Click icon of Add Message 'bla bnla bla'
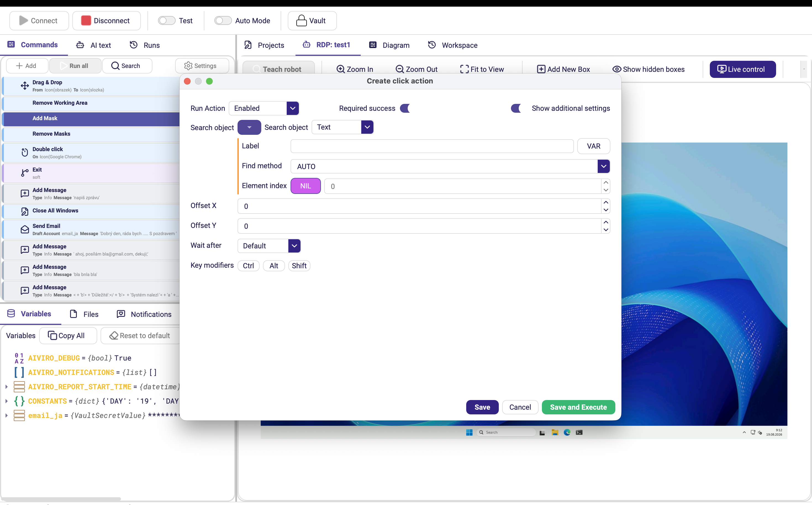The image size is (812, 505). 25,270
